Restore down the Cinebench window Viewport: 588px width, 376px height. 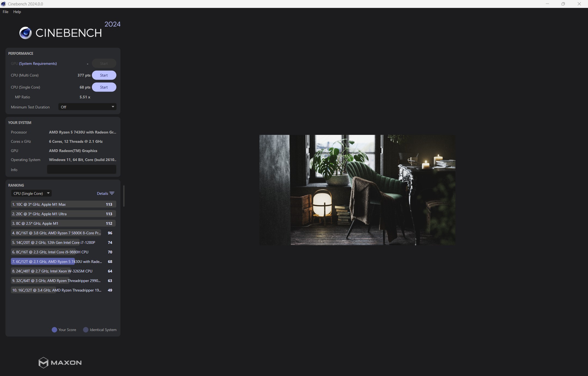[x=563, y=4]
